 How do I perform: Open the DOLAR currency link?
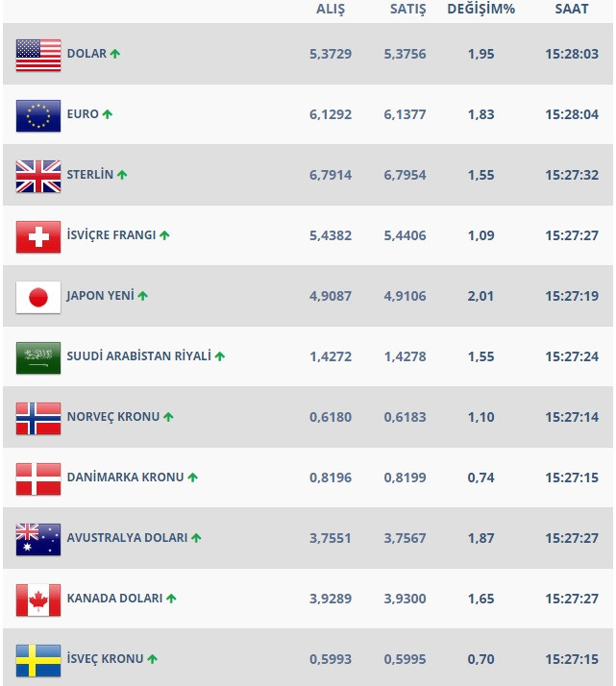pos(86,54)
